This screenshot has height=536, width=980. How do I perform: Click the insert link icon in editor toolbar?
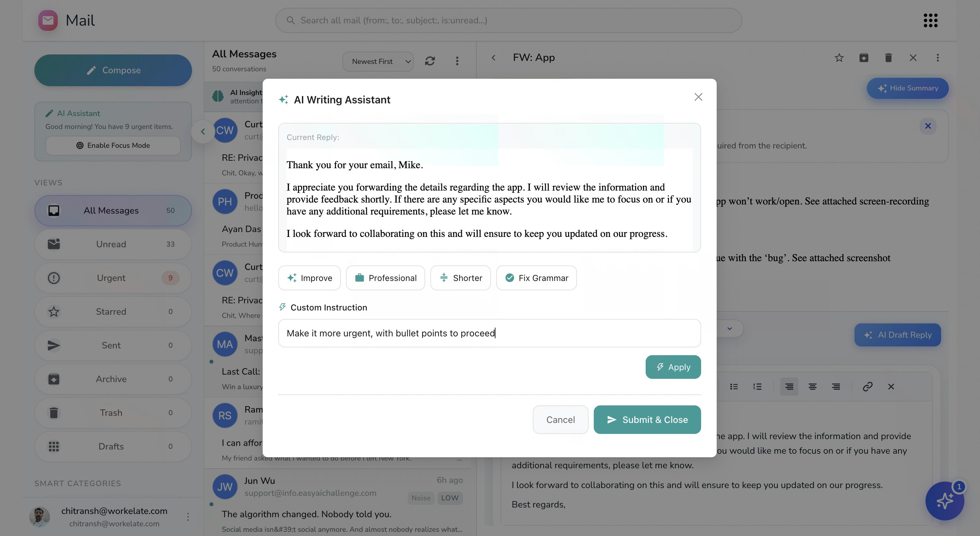[x=867, y=387]
